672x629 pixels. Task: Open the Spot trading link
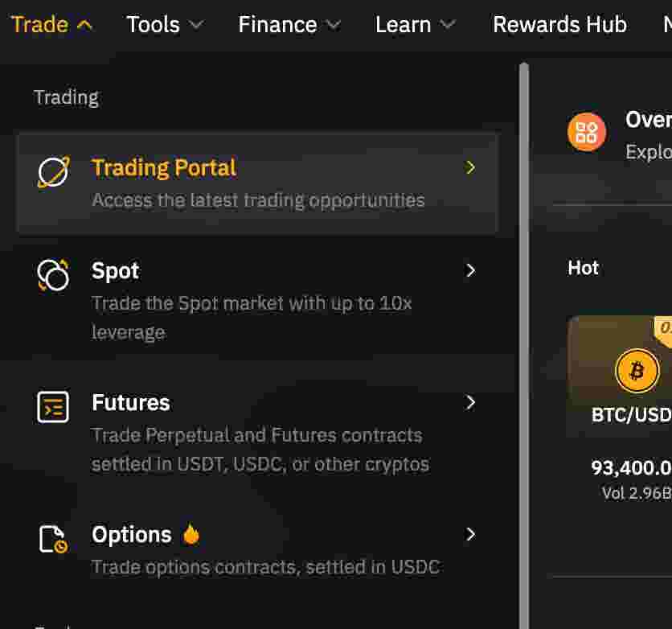point(115,271)
